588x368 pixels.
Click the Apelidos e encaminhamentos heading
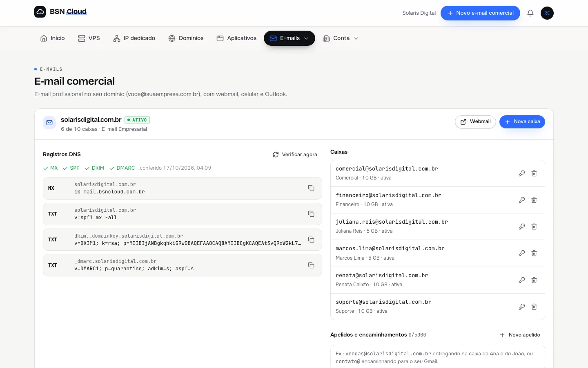(x=368, y=335)
